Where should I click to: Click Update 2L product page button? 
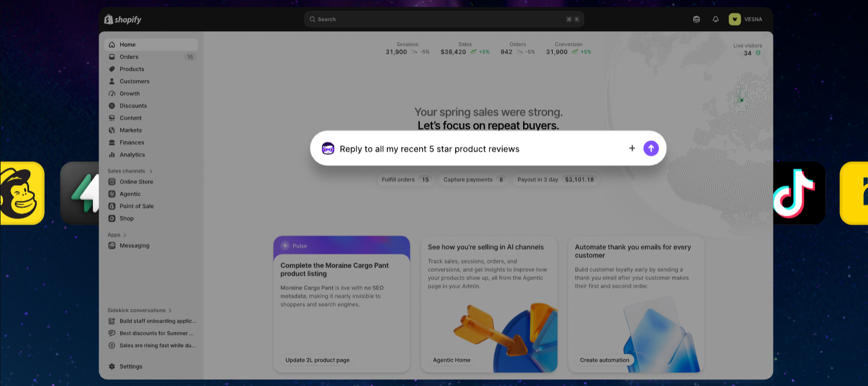click(318, 360)
